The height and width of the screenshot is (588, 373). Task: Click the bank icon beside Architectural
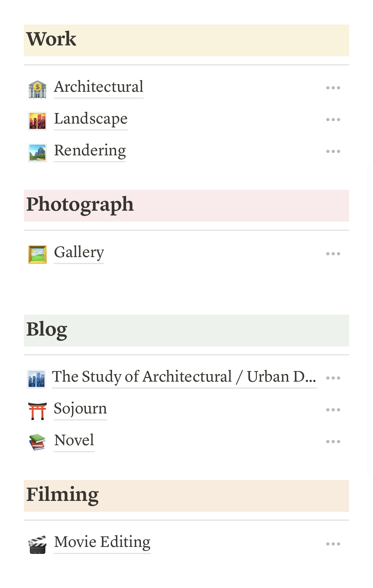point(37,89)
